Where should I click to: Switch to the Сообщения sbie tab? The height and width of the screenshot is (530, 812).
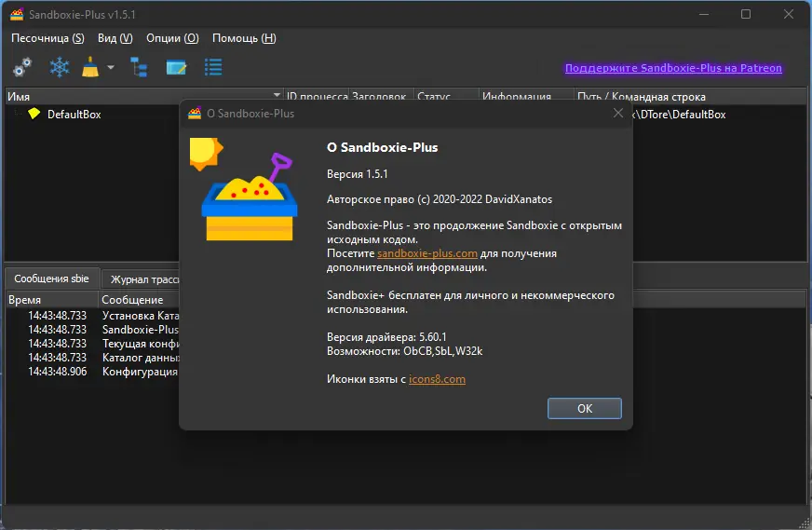pyautogui.click(x=51, y=279)
